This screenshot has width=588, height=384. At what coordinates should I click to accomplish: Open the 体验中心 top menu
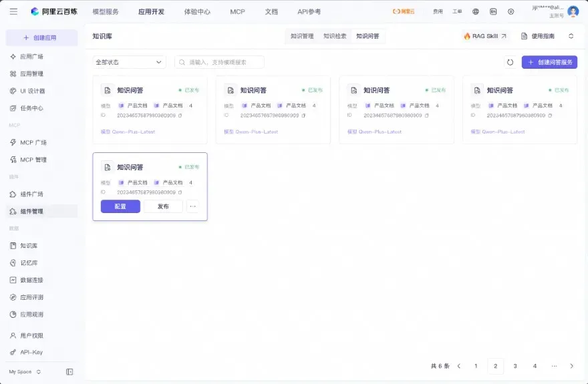197,11
